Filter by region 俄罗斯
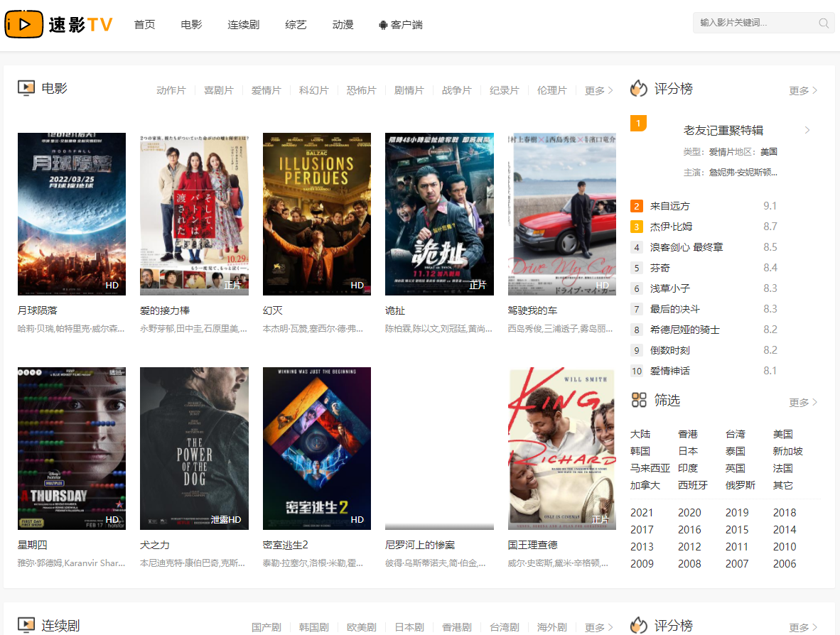 (741, 486)
